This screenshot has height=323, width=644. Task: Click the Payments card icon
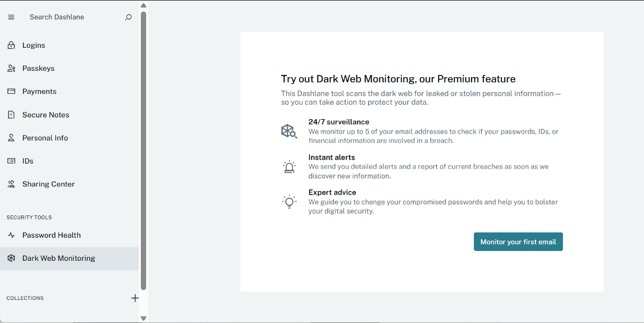(x=11, y=92)
